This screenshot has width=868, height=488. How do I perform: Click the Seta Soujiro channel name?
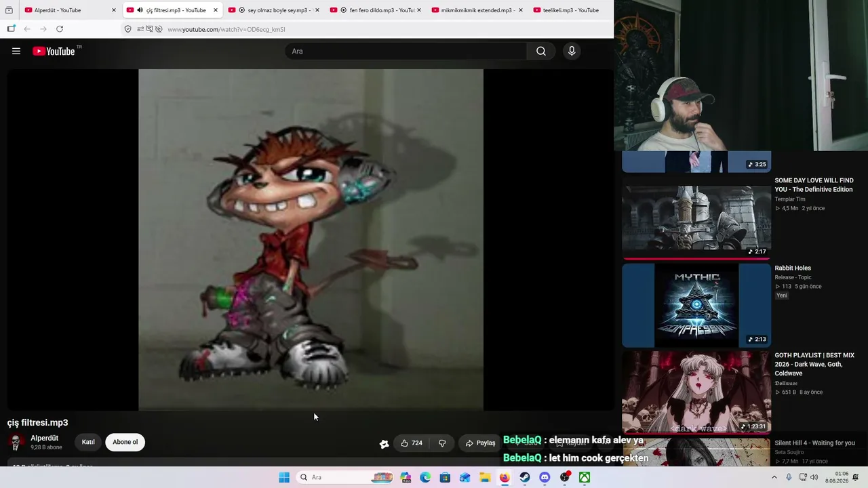tap(789, 452)
